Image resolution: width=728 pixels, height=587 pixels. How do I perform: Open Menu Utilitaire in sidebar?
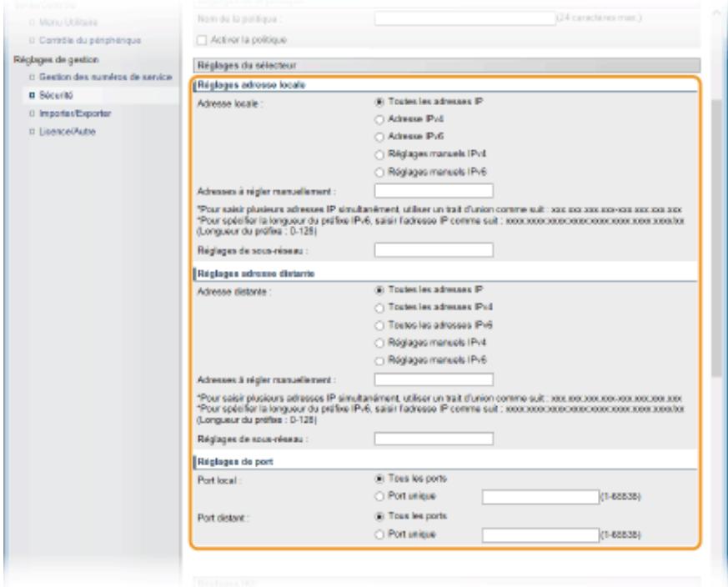[x=68, y=22]
